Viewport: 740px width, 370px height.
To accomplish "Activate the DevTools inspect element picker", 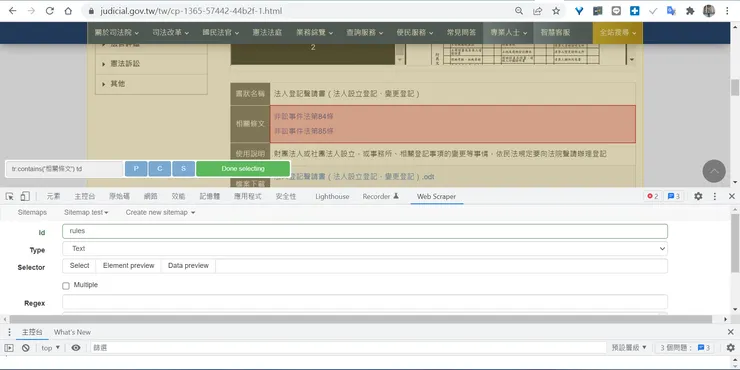I will 9,196.
